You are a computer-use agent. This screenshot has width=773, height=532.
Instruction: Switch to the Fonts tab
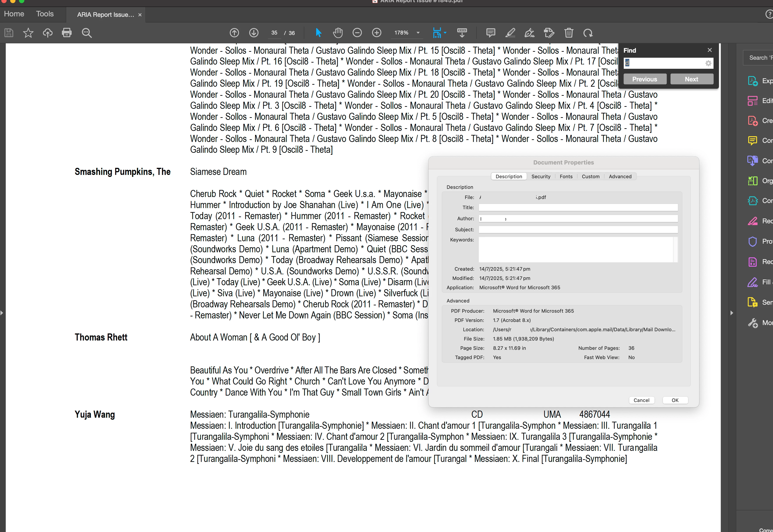566,176
